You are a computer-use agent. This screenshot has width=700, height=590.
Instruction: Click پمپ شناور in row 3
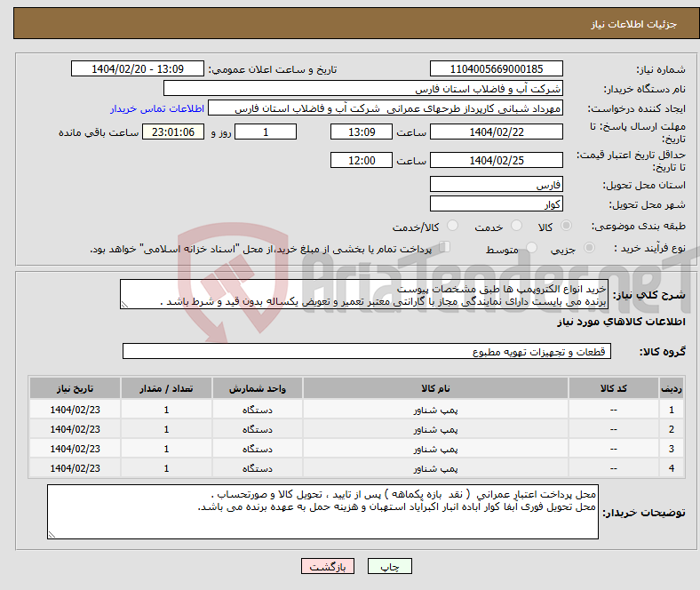[x=435, y=449]
